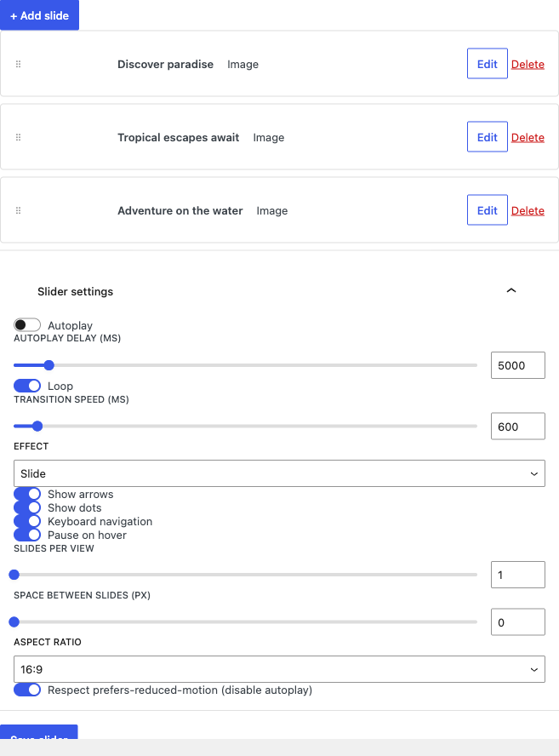The height and width of the screenshot is (756, 559).
Task: Add a new slide
Action: click(x=39, y=15)
